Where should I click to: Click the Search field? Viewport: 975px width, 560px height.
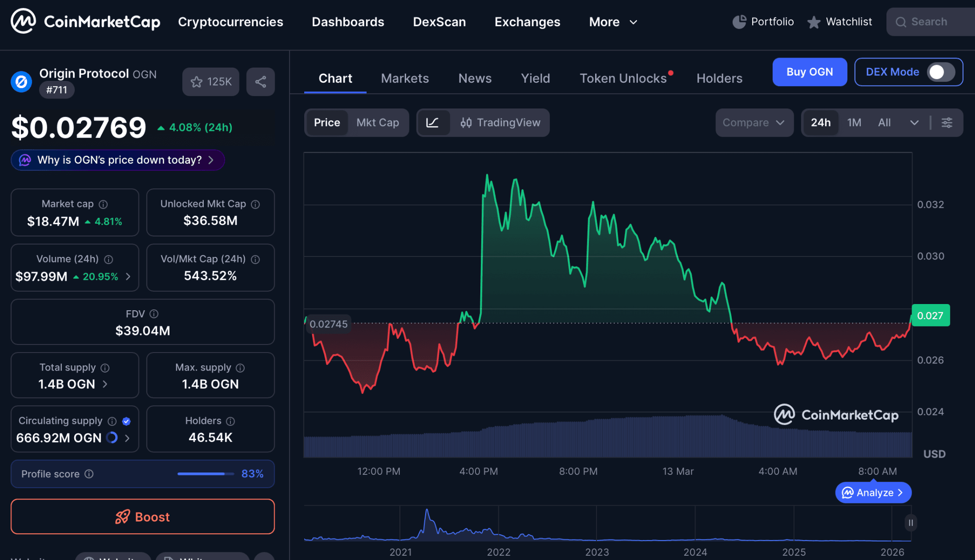(929, 21)
